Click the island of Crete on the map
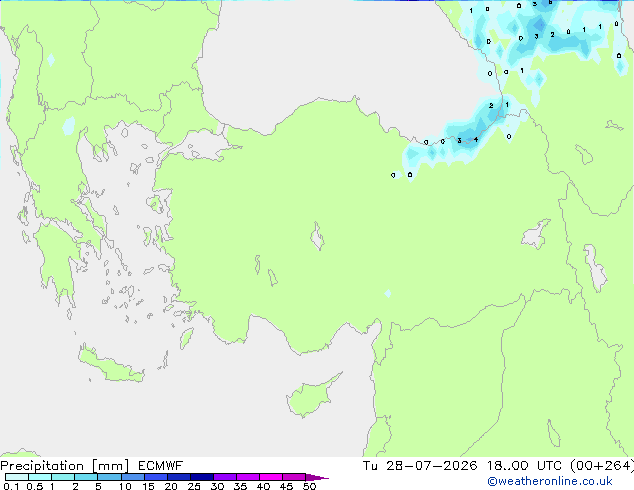The width and height of the screenshot is (634, 490). pos(111,365)
